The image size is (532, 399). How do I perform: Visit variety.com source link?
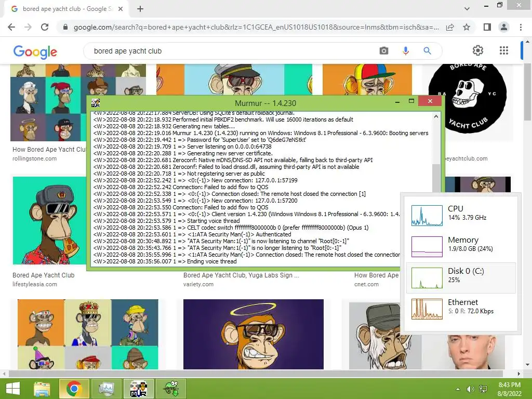[x=198, y=284]
